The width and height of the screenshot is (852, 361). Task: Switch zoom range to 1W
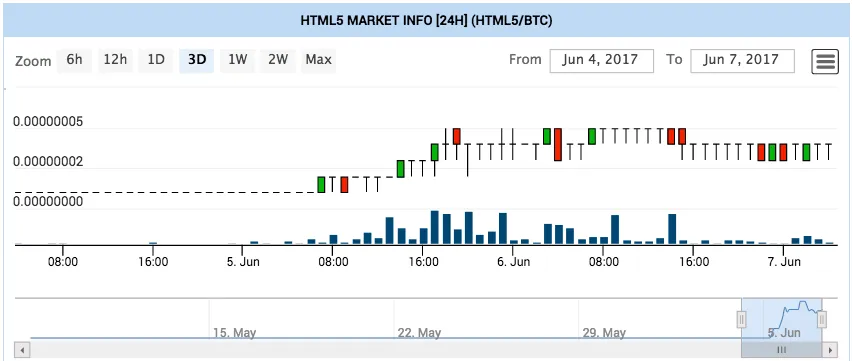point(237,60)
